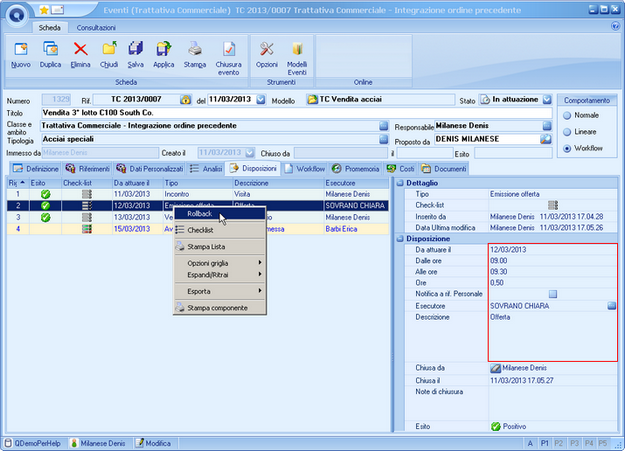Screen dimensions: 625x451
Task: Open the Dati Personalizzati tab
Action: 149,169
